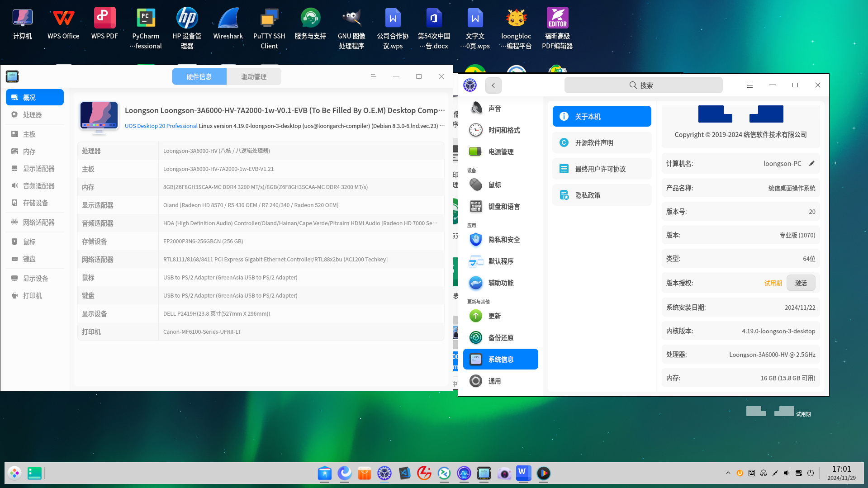Open 音频适配器 sidebar entry
The width and height of the screenshot is (868, 488).
coord(35,185)
